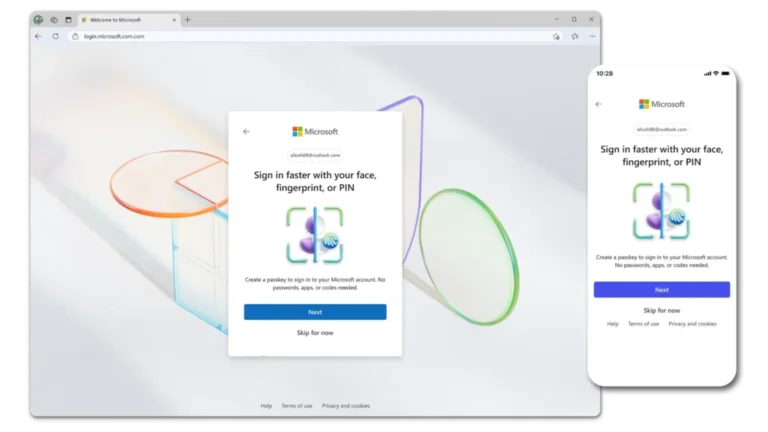
Task: Minimize the browser window
Action: tap(556, 20)
